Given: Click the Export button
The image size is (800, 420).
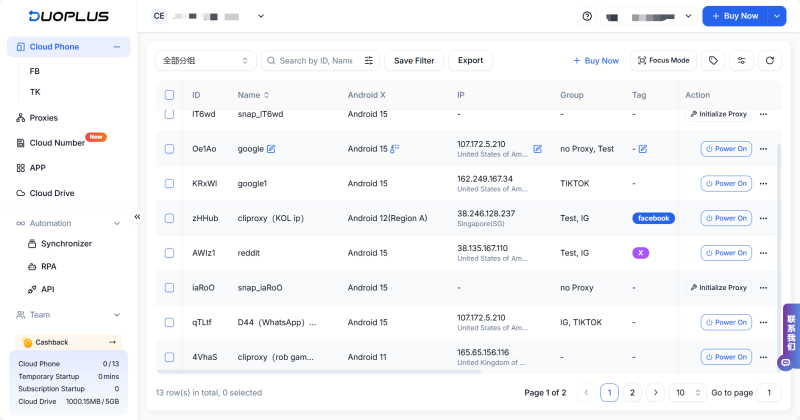Looking at the screenshot, I should click(470, 61).
